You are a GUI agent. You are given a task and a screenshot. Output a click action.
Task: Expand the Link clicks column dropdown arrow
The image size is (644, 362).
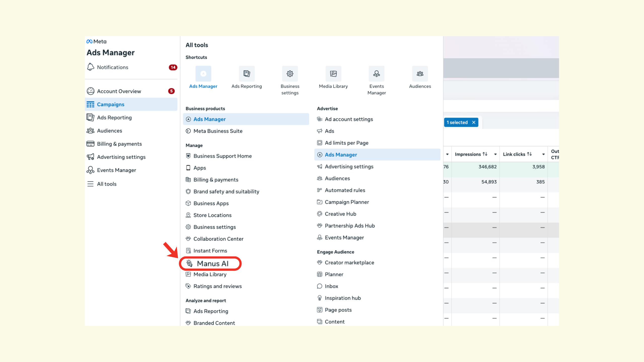tap(543, 154)
